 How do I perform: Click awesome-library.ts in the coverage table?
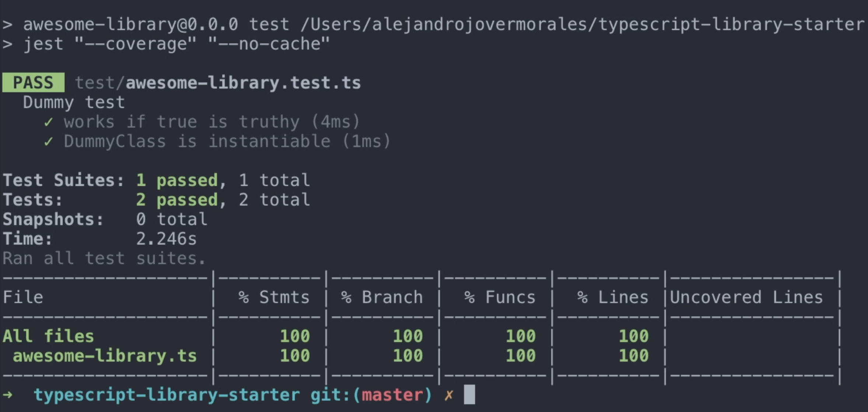pyautogui.click(x=105, y=356)
